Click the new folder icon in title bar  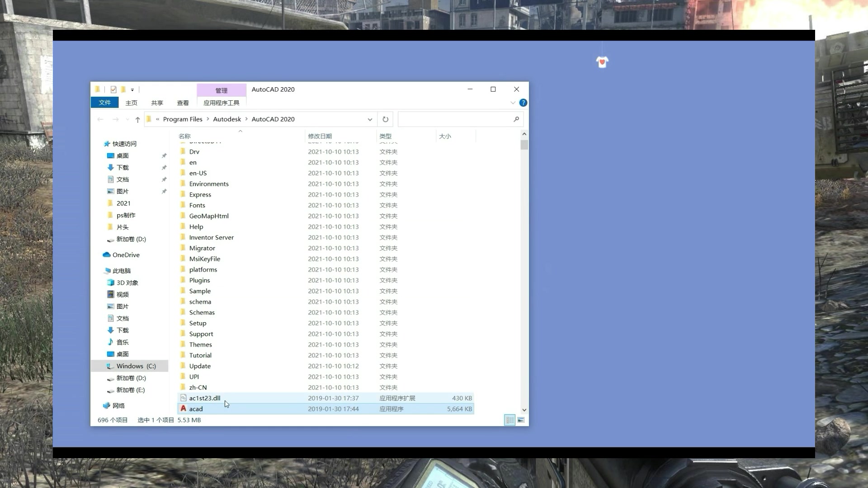pos(123,89)
